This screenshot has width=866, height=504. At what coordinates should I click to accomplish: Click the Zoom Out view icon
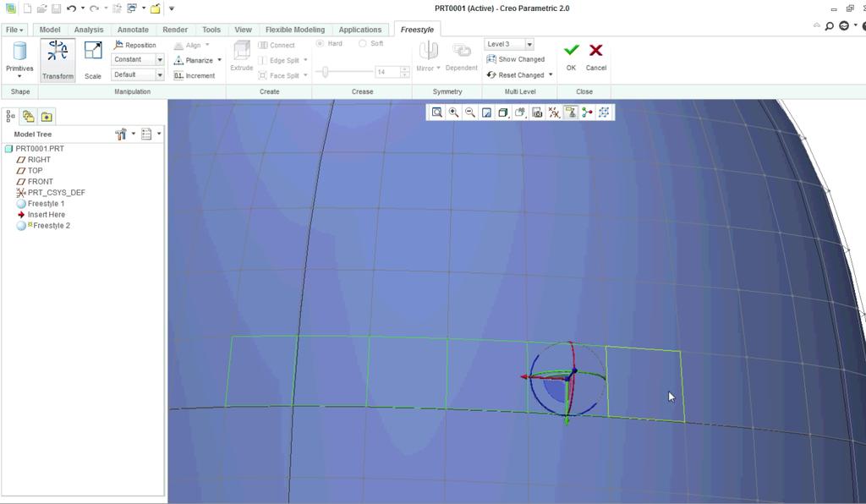(470, 112)
